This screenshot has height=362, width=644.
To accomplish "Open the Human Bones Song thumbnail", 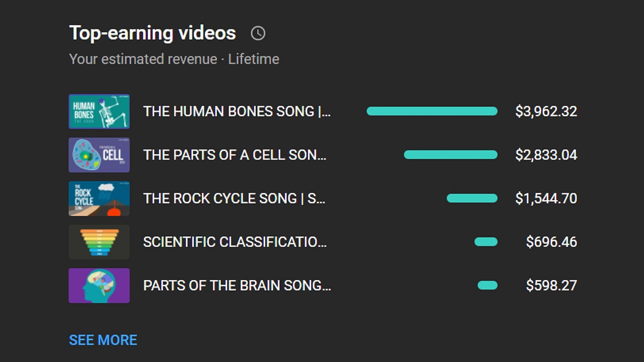I will point(99,111).
